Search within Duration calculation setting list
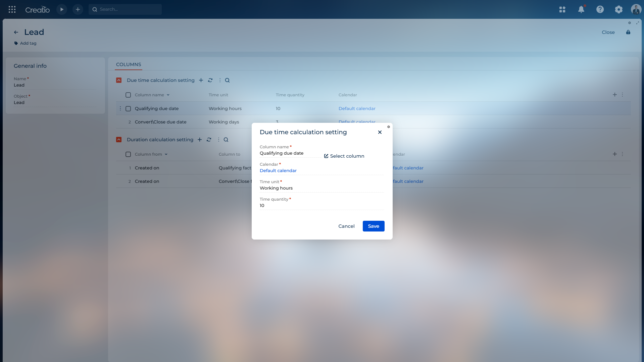 pos(226,140)
